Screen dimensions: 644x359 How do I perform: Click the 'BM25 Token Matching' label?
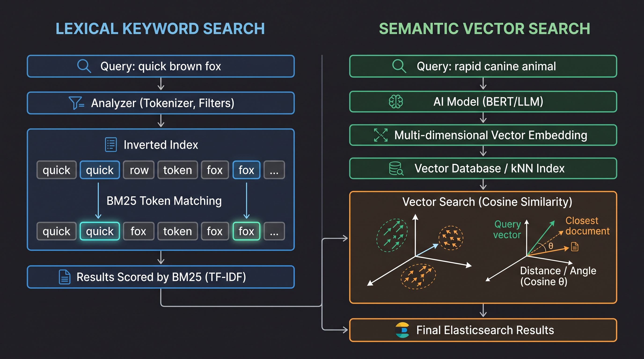click(164, 201)
